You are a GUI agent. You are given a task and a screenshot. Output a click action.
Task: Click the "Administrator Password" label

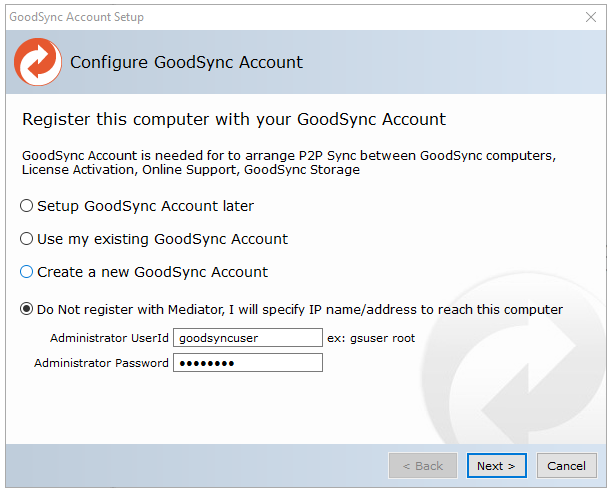pyautogui.click(x=101, y=363)
